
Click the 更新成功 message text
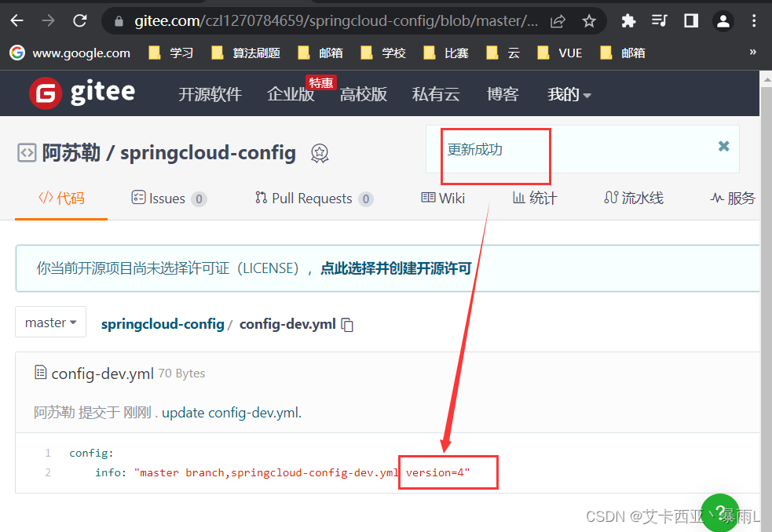pos(474,150)
